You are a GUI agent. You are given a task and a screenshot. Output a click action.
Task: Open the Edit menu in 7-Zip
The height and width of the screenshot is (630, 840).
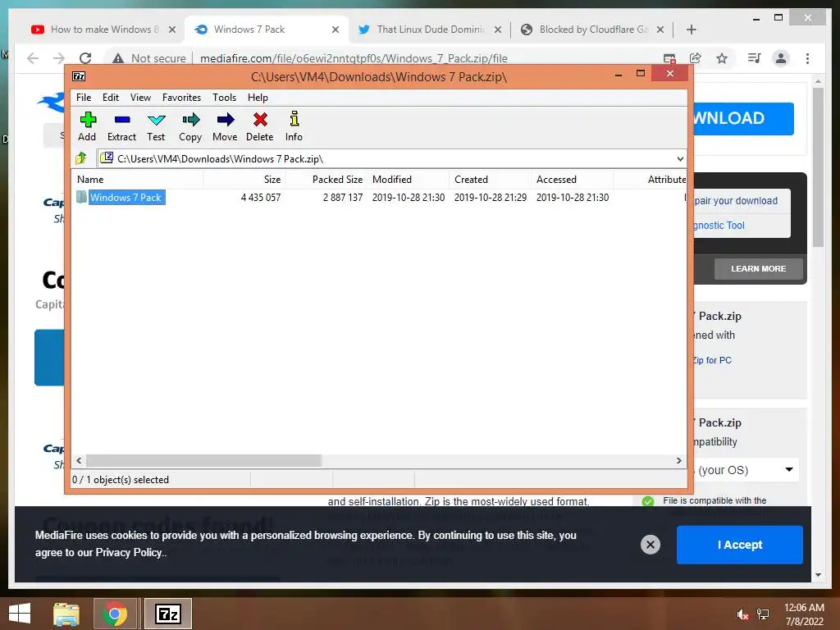pyautogui.click(x=111, y=98)
